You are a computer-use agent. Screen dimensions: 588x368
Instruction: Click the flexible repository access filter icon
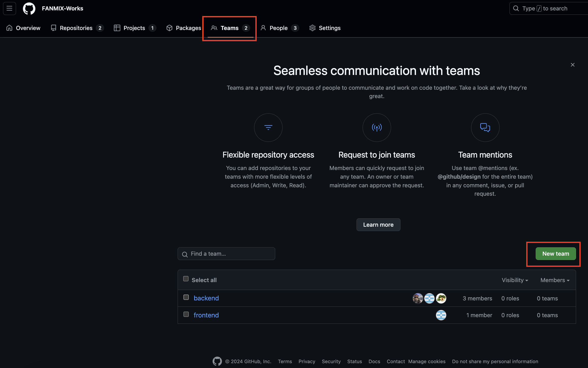click(x=268, y=127)
